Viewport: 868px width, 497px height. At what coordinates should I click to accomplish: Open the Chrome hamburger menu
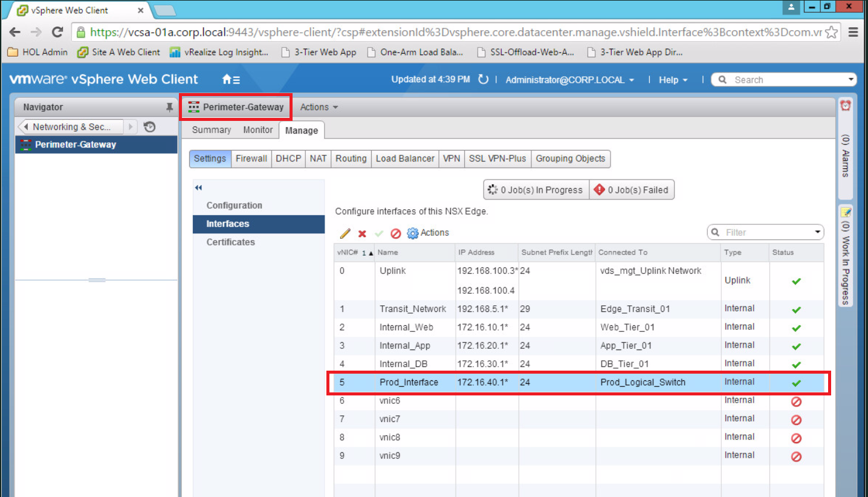853,32
